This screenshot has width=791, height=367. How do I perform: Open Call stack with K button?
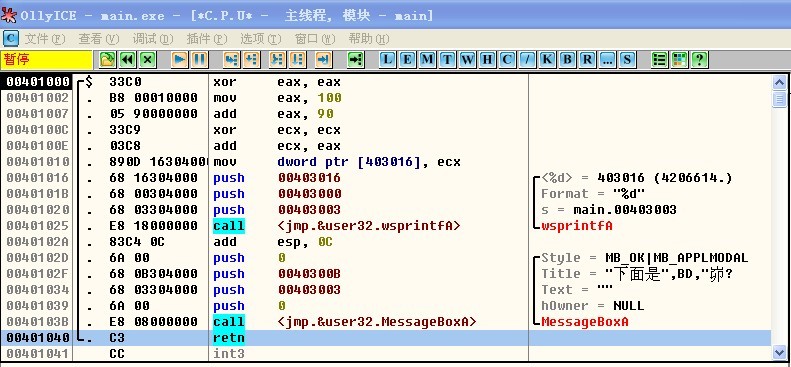pos(547,60)
